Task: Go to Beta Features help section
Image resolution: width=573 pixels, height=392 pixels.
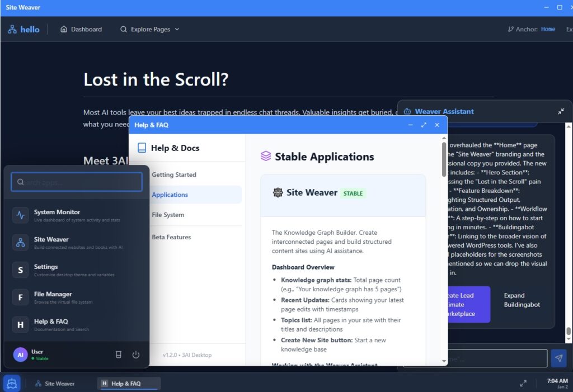Action: point(171,237)
